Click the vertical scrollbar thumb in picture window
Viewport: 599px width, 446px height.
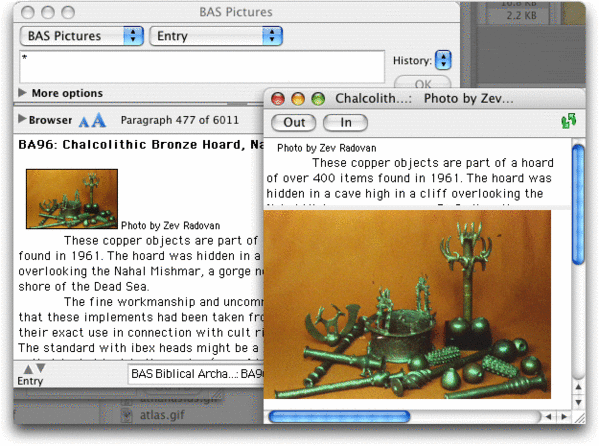coord(578,204)
